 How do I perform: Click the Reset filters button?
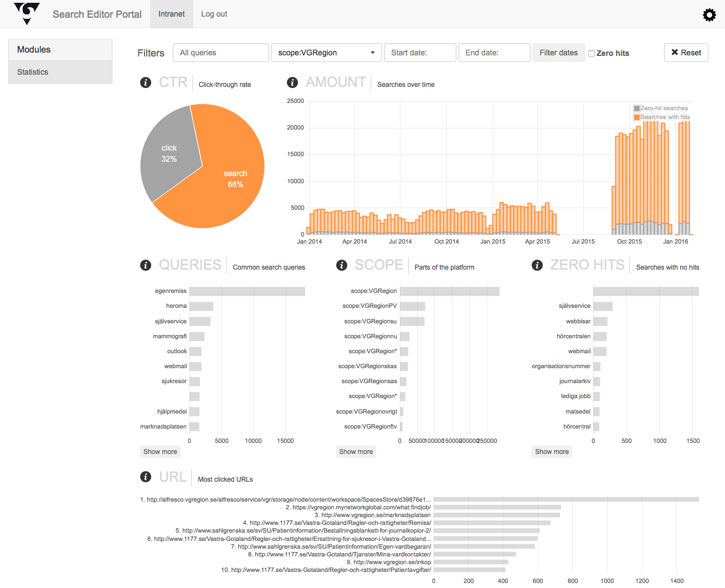(x=686, y=53)
